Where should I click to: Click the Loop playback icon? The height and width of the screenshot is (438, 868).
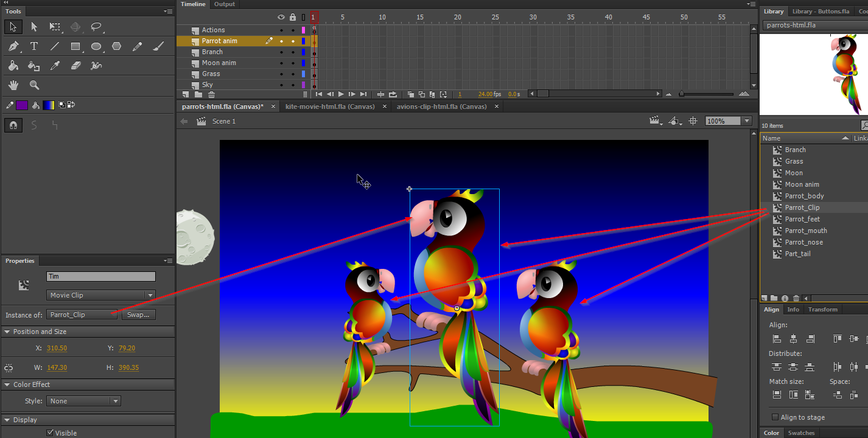(x=393, y=94)
